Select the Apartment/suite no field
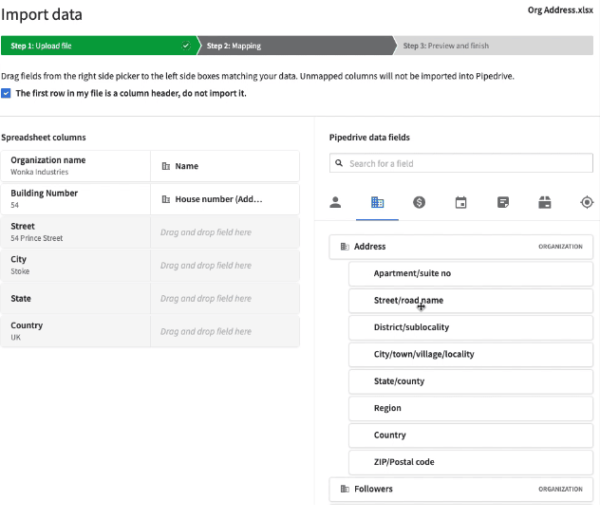This screenshot has width=600, height=519. (471, 273)
